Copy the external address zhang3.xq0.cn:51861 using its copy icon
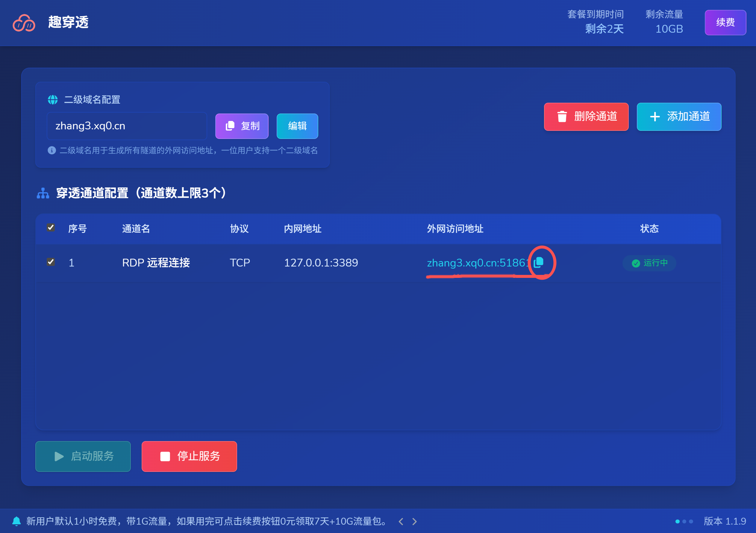The height and width of the screenshot is (533, 756). [x=539, y=262]
